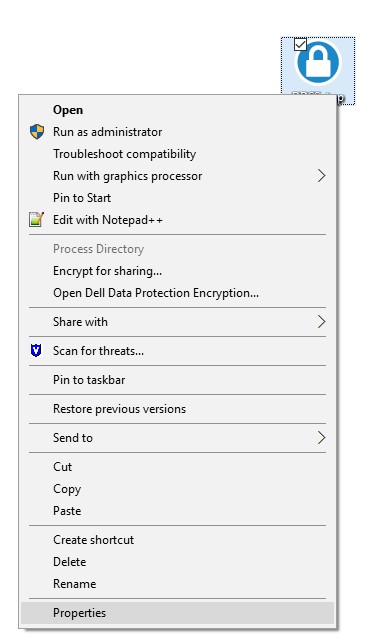Image resolution: width=373 pixels, height=644 pixels.
Task: Click the administrator shield icon
Action: (37, 132)
